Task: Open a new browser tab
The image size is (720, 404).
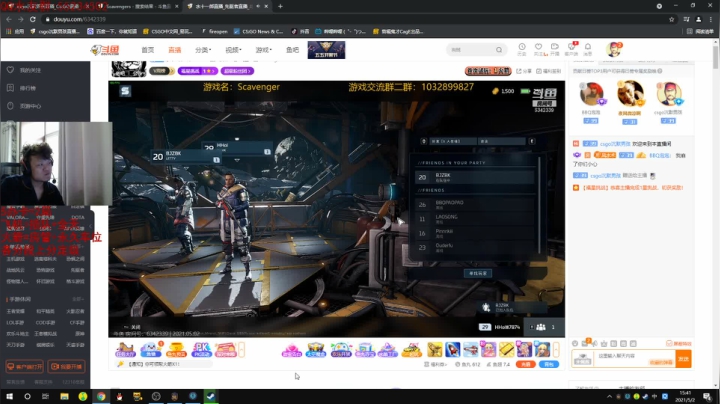Action: (x=280, y=6)
